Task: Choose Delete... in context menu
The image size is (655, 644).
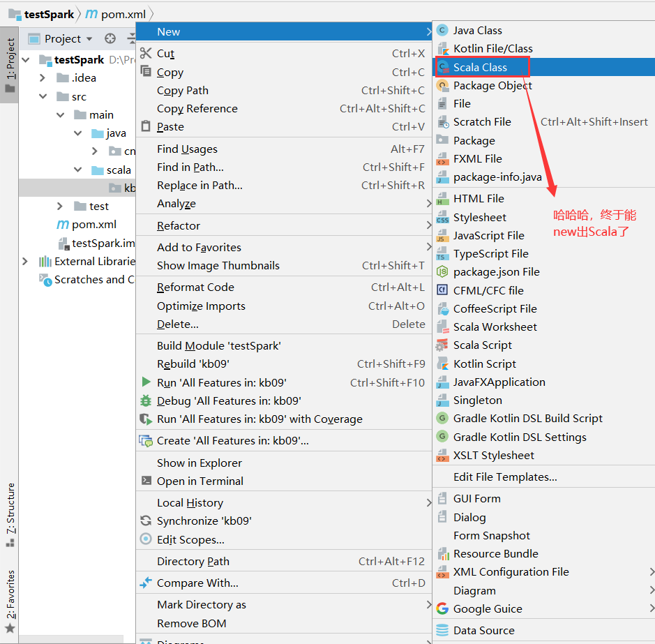Action: 284,324
